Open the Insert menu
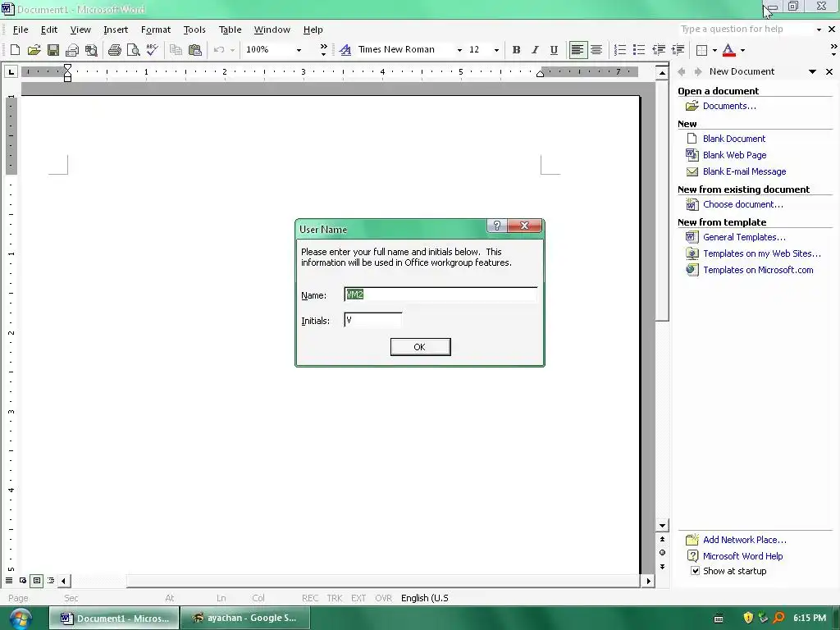This screenshot has height=630, width=840. click(116, 30)
